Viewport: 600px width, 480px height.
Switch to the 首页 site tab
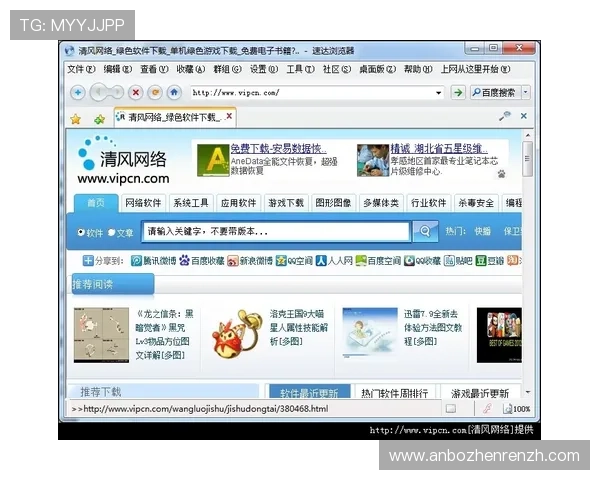(96, 203)
